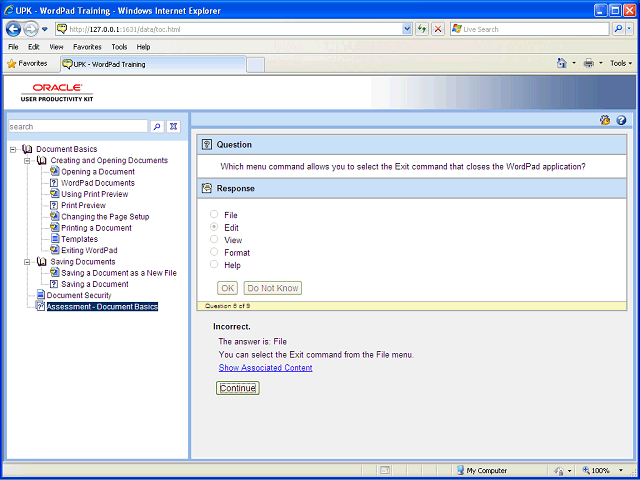Image resolution: width=640 pixels, height=480 pixels.
Task: Click the Document Security page icon
Action: pyautogui.click(x=40, y=295)
